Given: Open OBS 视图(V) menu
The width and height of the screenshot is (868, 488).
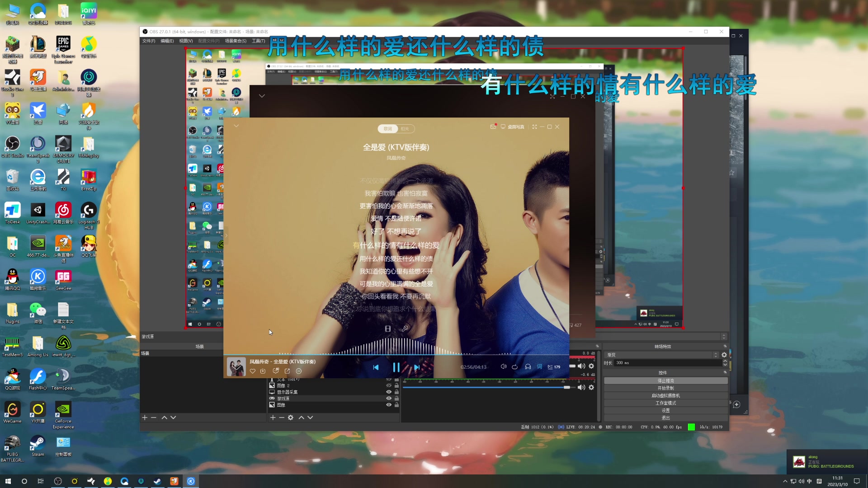Looking at the screenshot, I should point(186,41).
